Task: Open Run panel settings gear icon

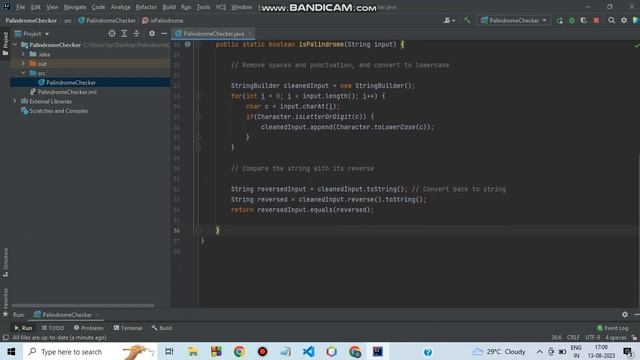Action: [625, 314]
